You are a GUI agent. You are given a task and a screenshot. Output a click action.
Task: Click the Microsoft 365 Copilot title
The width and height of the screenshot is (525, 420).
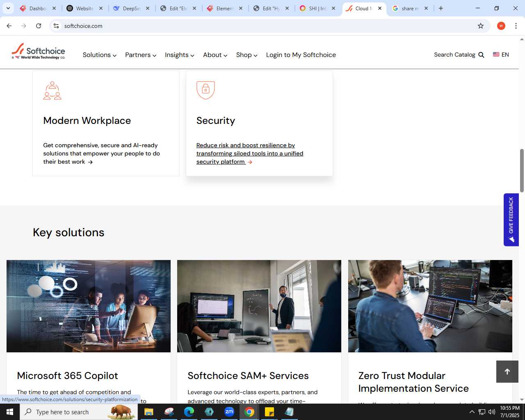coord(68,376)
